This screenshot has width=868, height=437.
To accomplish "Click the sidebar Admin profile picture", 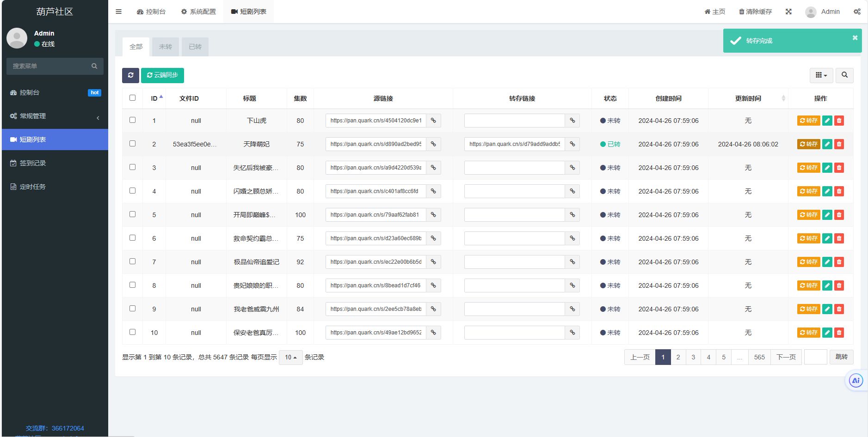I will point(17,38).
